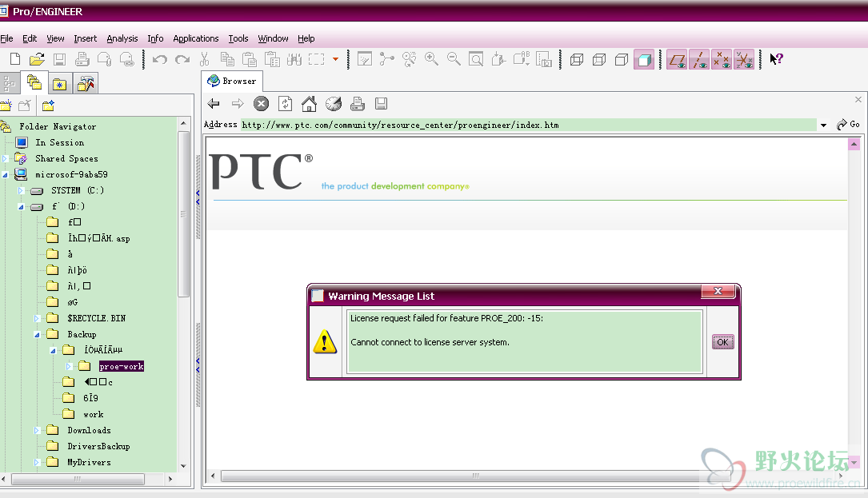Toggle coordinate systems display
Viewport: 868px width, 498px height.
click(x=743, y=59)
